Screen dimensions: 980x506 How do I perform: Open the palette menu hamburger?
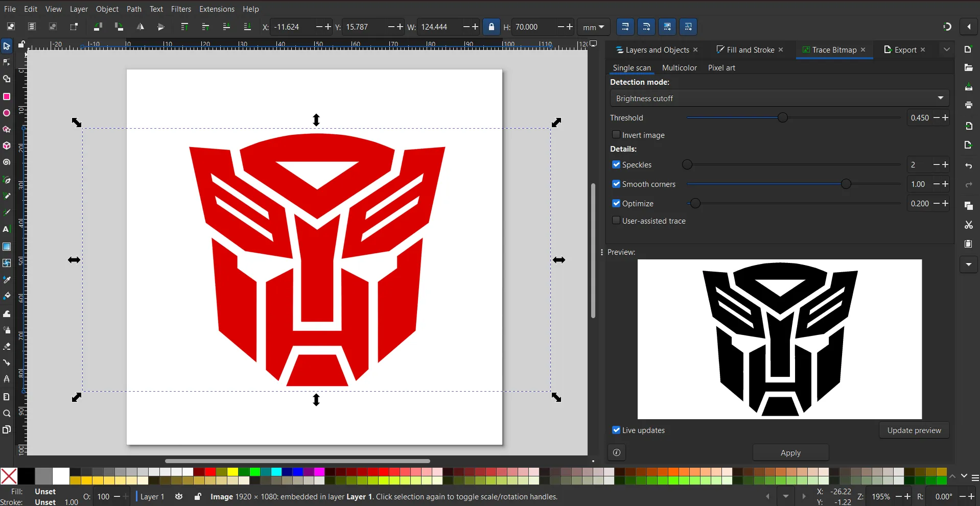pyautogui.click(x=975, y=478)
